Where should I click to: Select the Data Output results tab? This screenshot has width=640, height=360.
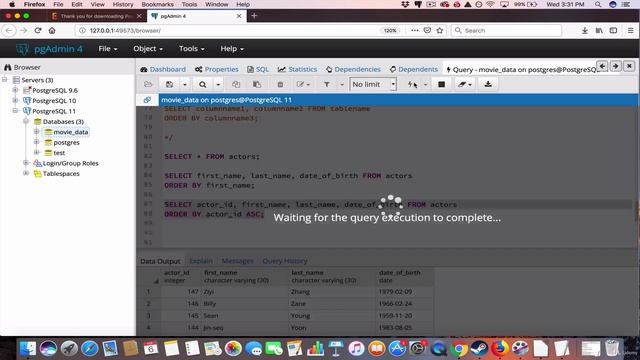[160, 261]
